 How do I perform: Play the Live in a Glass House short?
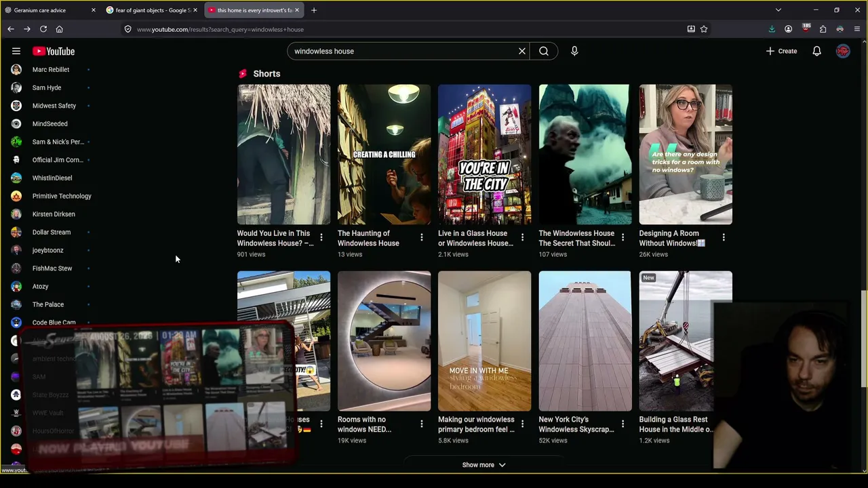pos(484,155)
